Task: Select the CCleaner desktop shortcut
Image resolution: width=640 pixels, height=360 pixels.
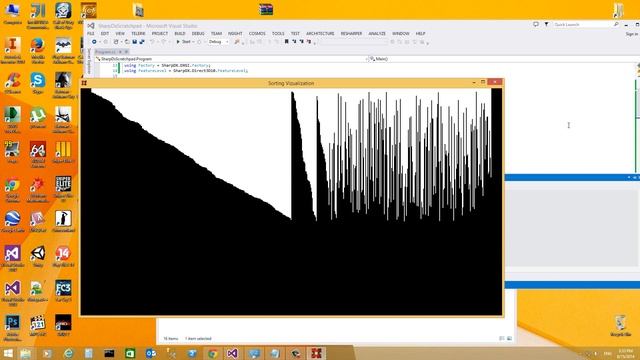Action: point(12,83)
